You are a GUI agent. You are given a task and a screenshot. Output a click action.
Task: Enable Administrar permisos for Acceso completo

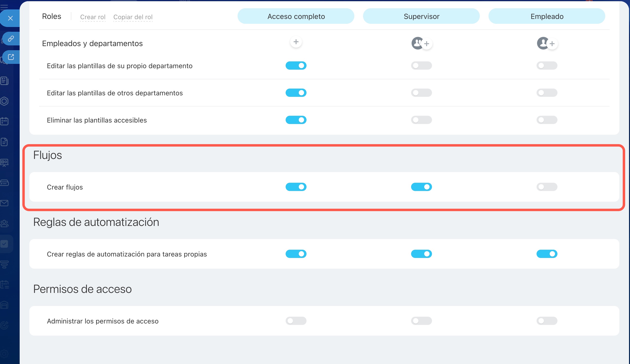click(x=296, y=321)
